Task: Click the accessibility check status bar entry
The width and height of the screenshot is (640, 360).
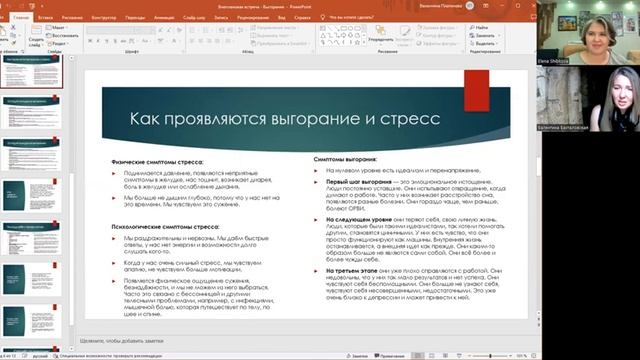Action: tap(108, 356)
